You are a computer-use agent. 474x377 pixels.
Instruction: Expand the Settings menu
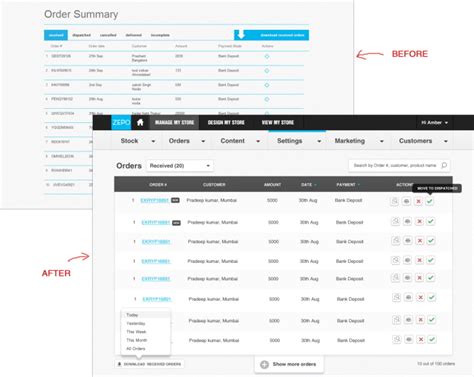coord(299,141)
